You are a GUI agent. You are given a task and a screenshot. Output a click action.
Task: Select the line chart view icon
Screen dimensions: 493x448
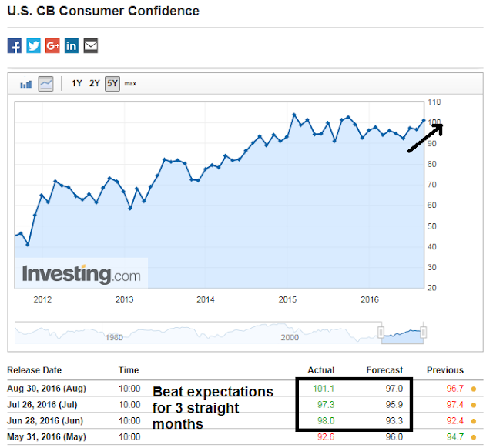pos(45,84)
